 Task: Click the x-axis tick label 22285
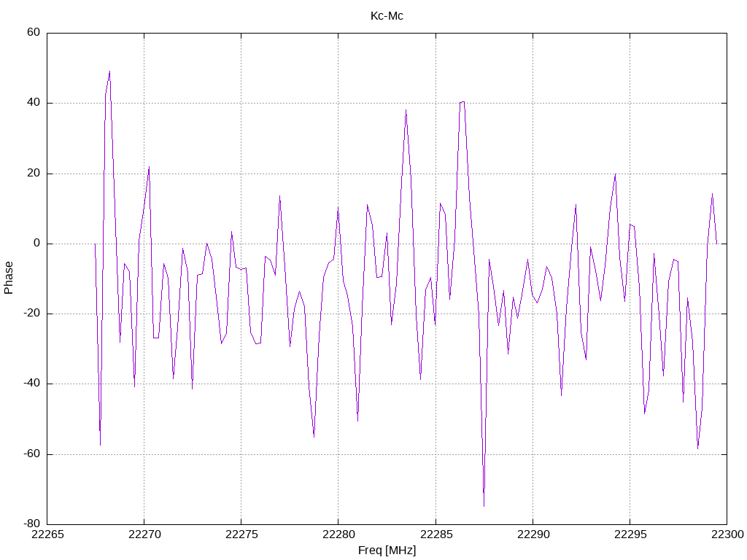tap(436, 534)
